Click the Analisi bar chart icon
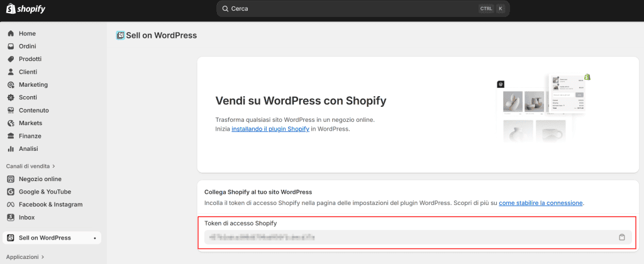This screenshot has height=264, width=644. (x=11, y=148)
